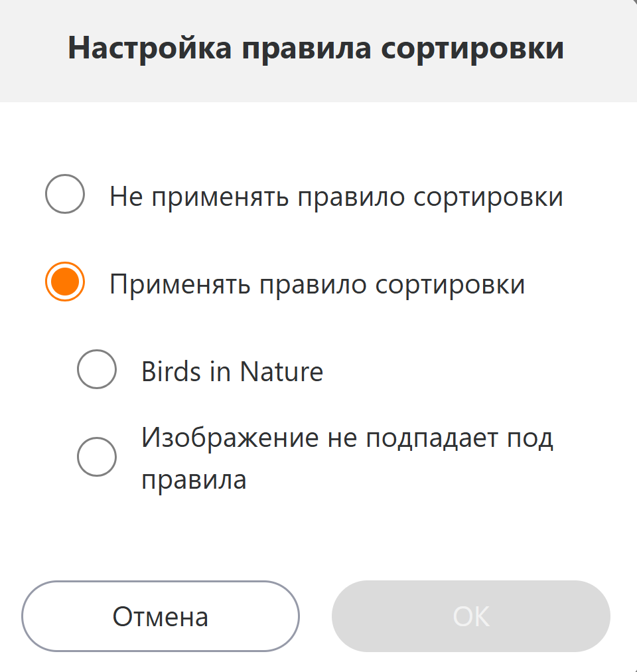Image resolution: width=637 pixels, height=672 pixels.
Task: Click the word "правила" on the second line
Action: pyautogui.click(x=194, y=479)
